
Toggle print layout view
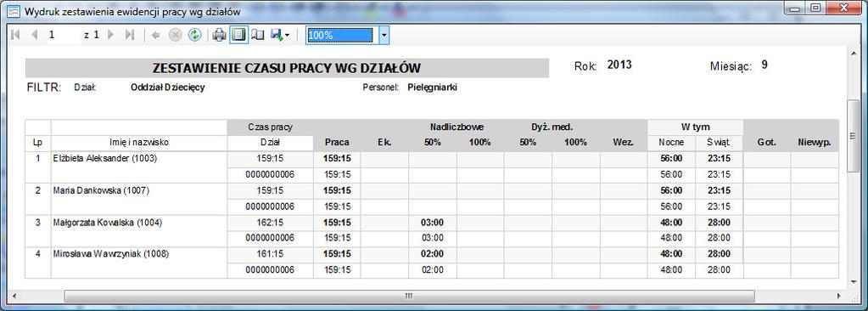[x=238, y=35]
